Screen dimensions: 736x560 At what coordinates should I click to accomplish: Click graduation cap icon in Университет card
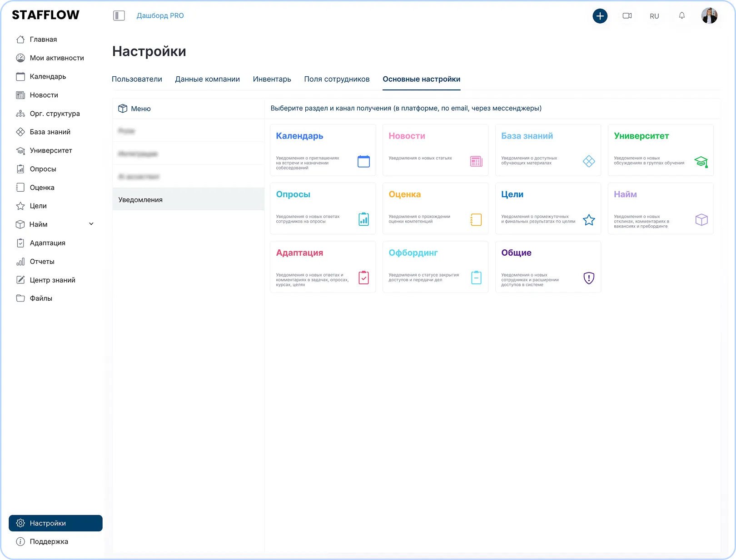pos(701,161)
